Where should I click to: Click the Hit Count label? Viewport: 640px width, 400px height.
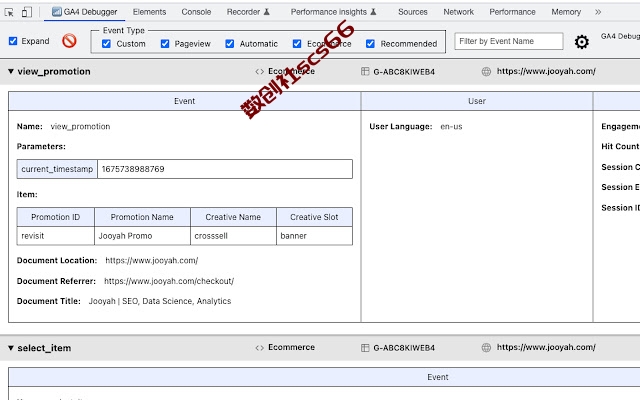(x=620, y=147)
